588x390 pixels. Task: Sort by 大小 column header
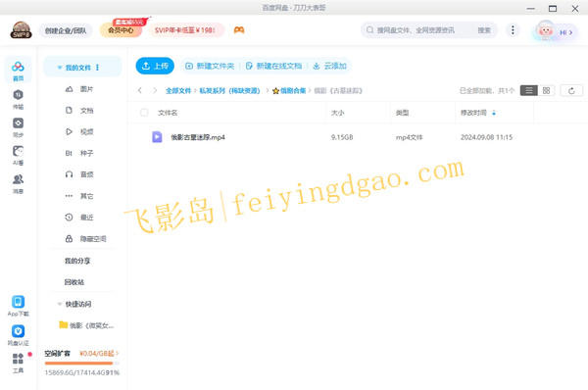pyautogui.click(x=337, y=113)
